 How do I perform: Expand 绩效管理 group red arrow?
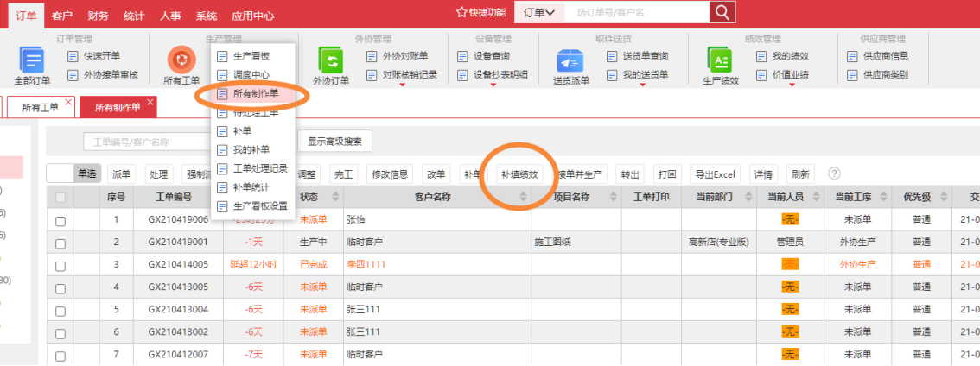pos(792,85)
